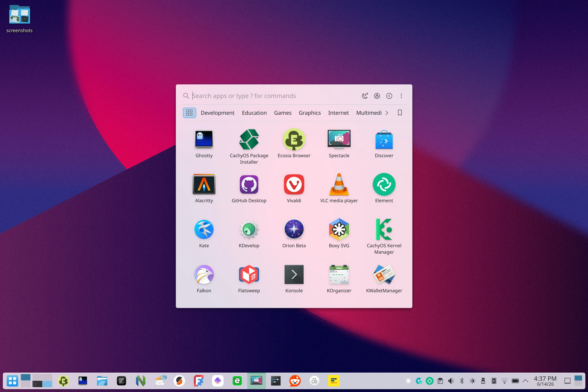Open favorites via the bookmark icon
Screen dimensions: 588x392
point(400,113)
